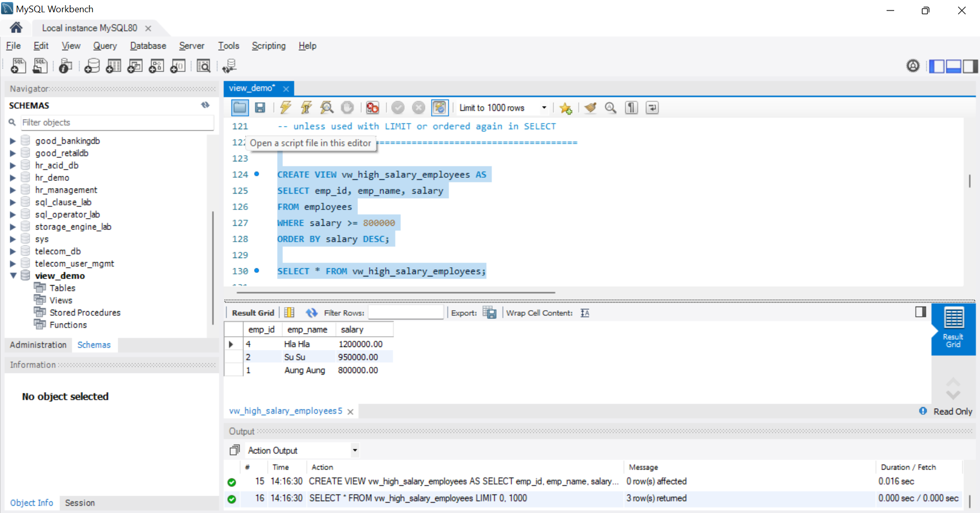
Task: Select the Object Info tab
Action: click(32, 503)
